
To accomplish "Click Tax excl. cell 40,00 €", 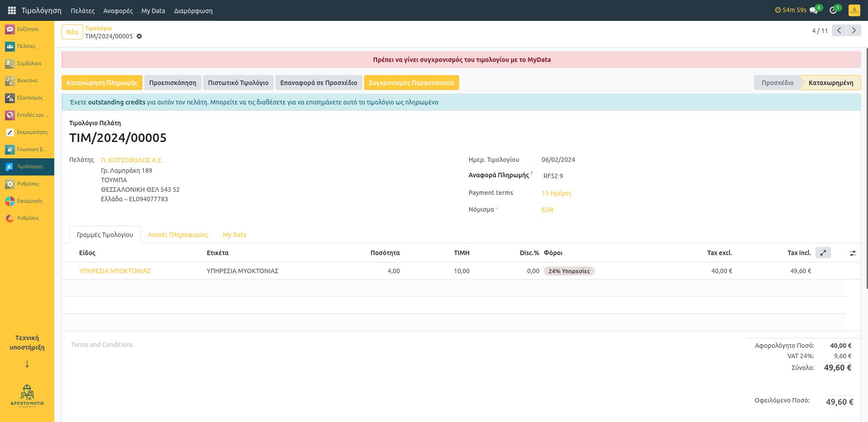I will coord(721,271).
